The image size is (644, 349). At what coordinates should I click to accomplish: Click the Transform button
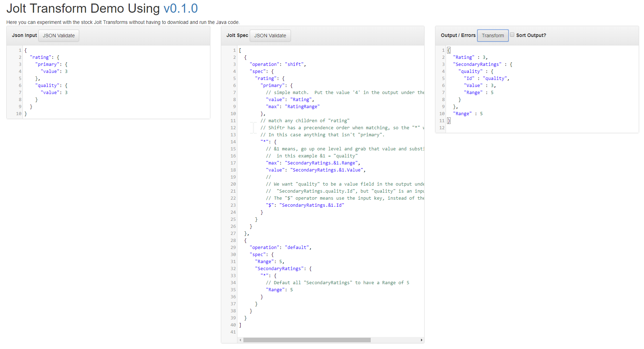492,35
